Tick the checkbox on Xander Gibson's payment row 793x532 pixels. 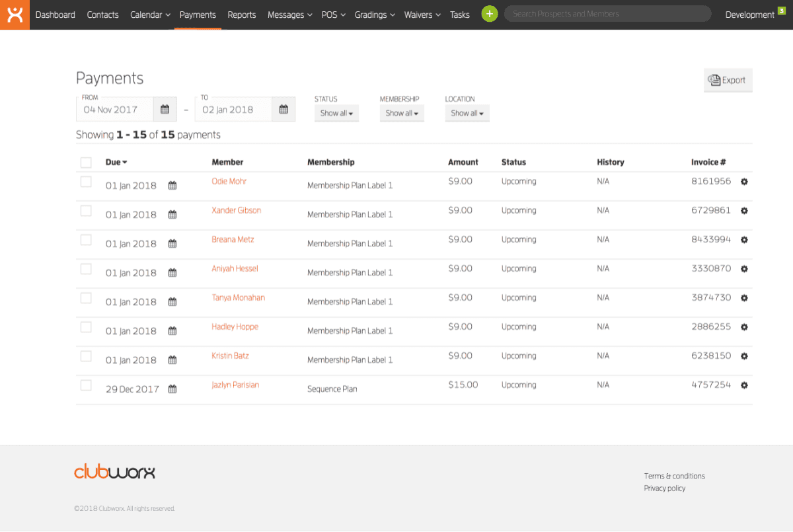pyautogui.click(x=86, y=210)
